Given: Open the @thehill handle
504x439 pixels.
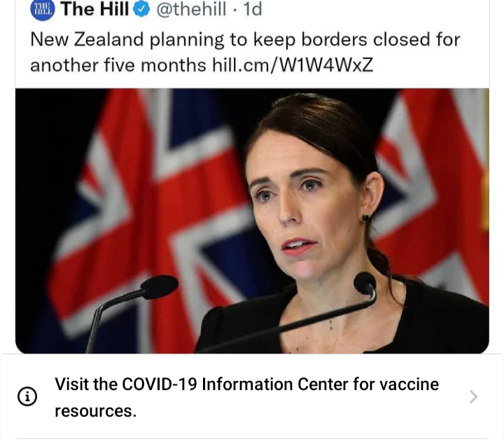Looking at the screenshot, I should (191, 9).
